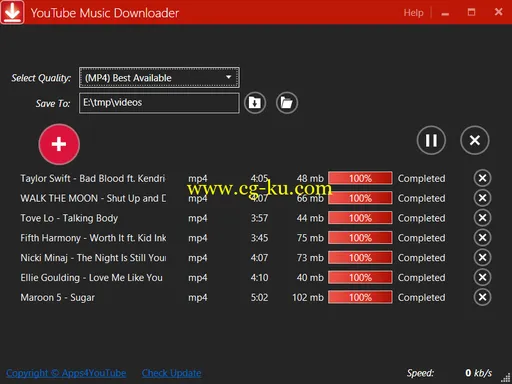Select the Maroon 5 - Sugar title

click(x=57, y=297)
